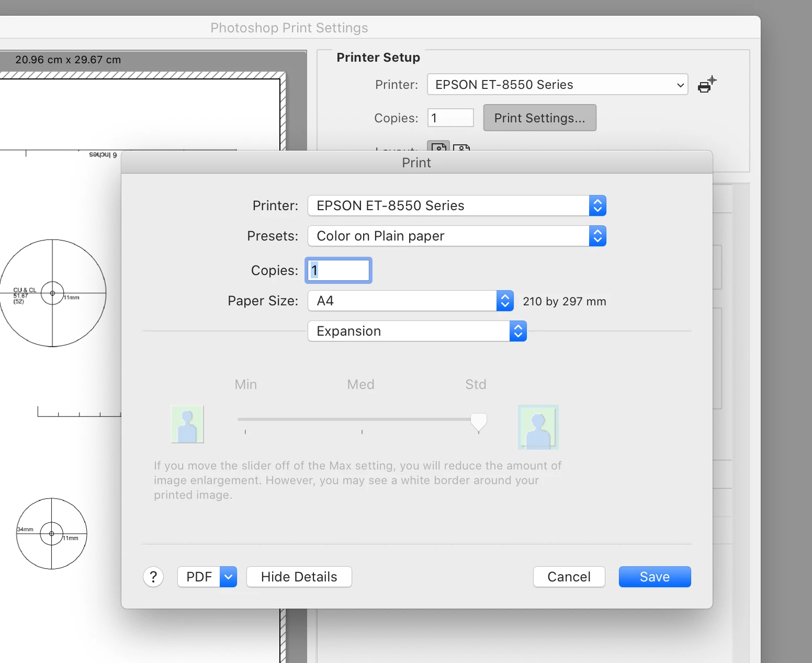Click the large expansion preview image
This screenshot has height=663, width=812.
pyautogui.click(x=538, y=427)
